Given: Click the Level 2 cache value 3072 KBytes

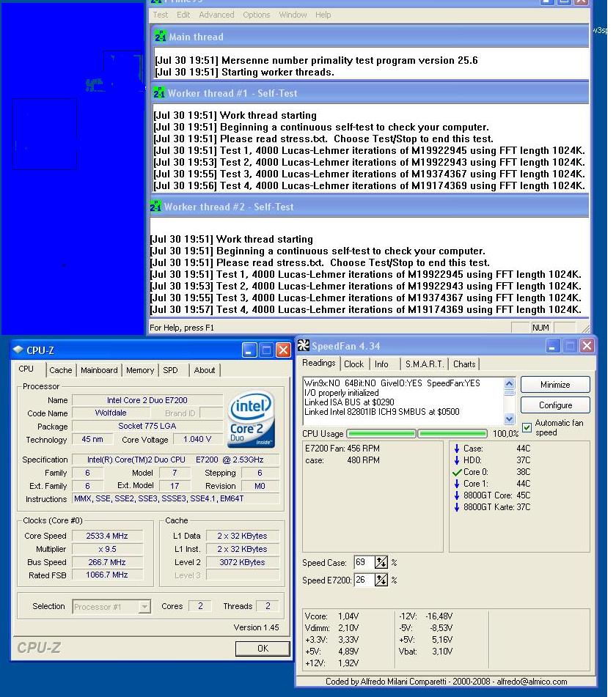Looking at the screenshot, I should tap(243, 562).
